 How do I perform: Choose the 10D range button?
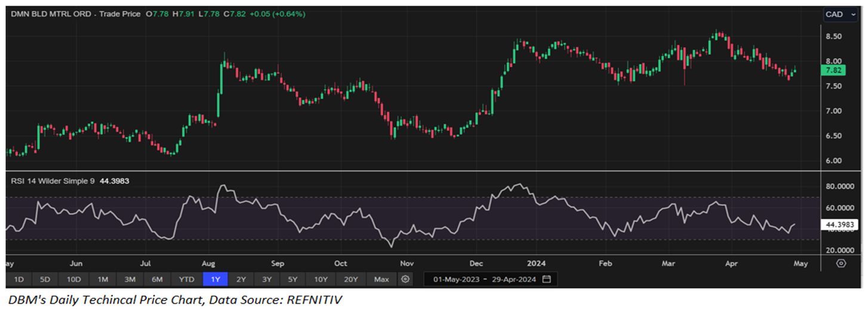click(73, 279)
